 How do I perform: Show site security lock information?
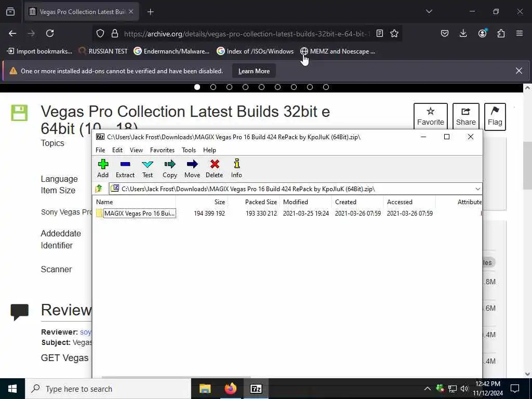pos(115,33)
